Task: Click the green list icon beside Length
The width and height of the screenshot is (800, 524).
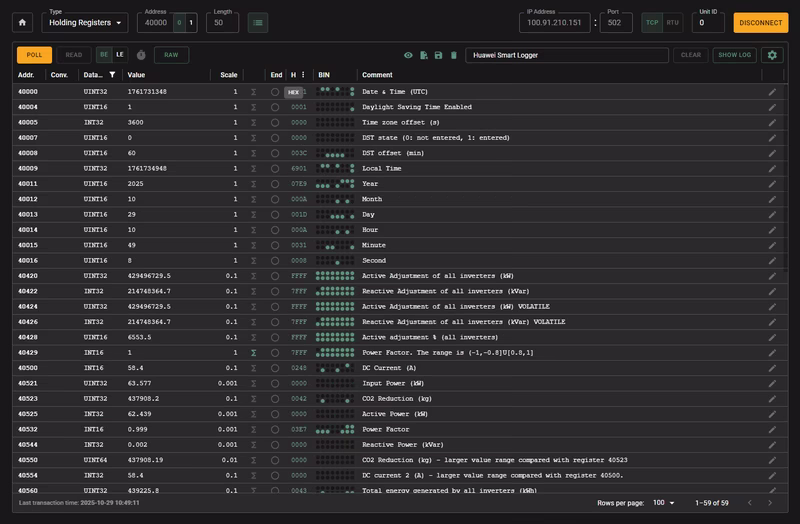Action: pos(257,22)
